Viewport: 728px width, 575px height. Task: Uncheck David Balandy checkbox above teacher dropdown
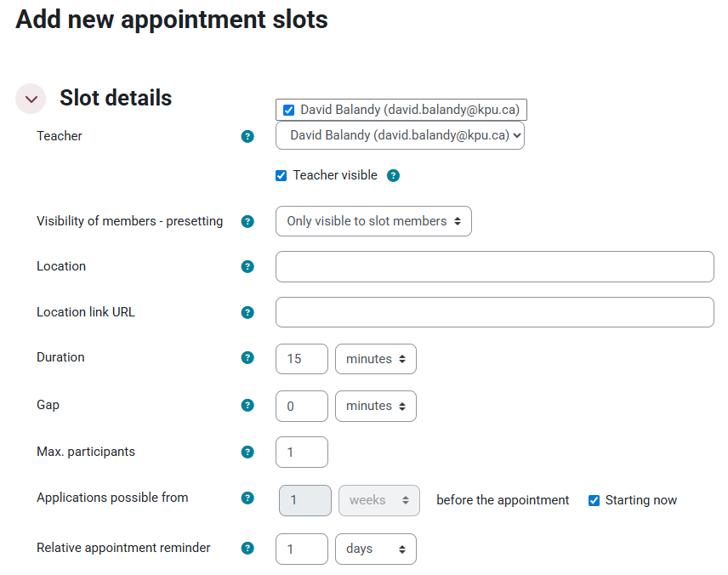(x=289, y=111)
